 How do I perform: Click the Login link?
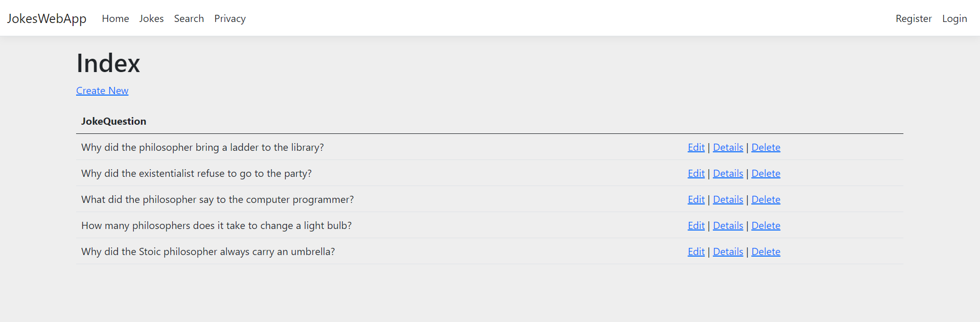954,18
